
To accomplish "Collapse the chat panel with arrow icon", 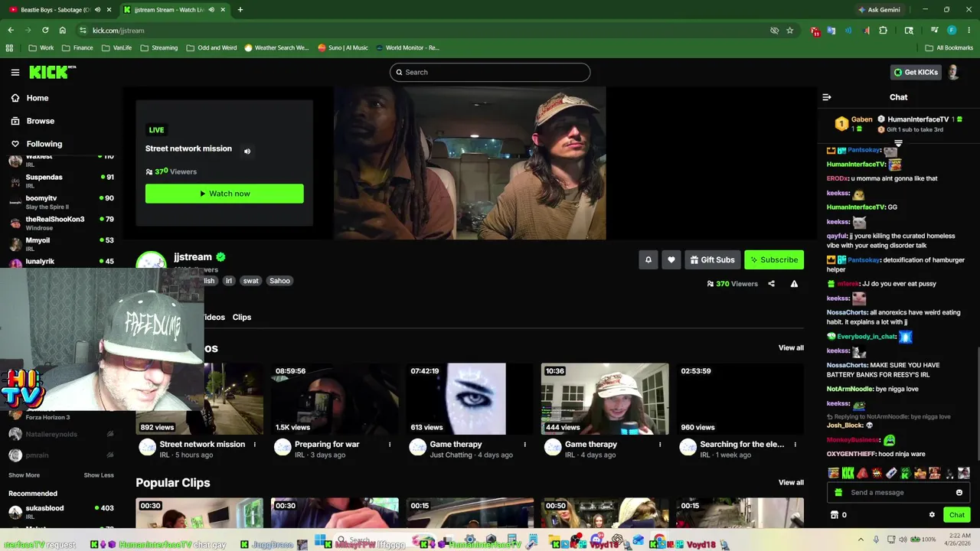I will [x=826, y=97].
